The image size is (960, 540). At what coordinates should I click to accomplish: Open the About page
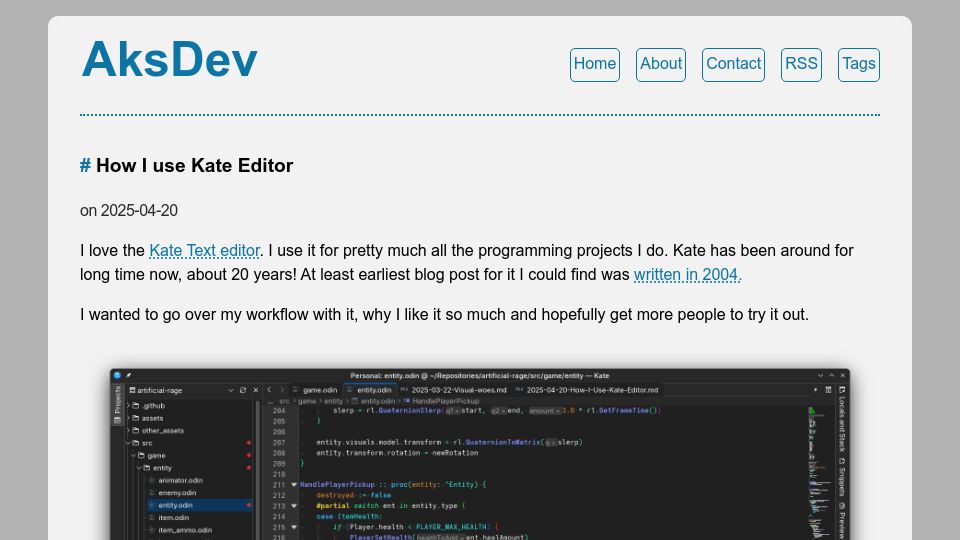[x=661, y=64]
